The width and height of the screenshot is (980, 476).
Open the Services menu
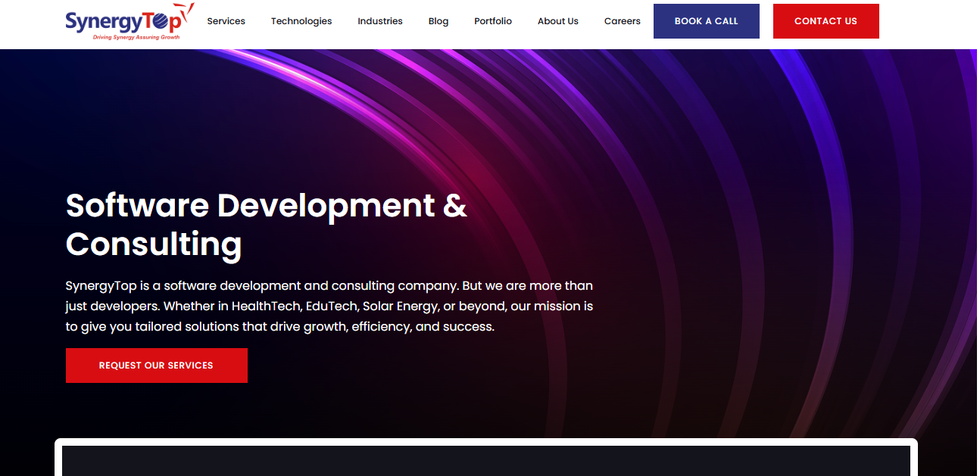(x=226, y=21)
